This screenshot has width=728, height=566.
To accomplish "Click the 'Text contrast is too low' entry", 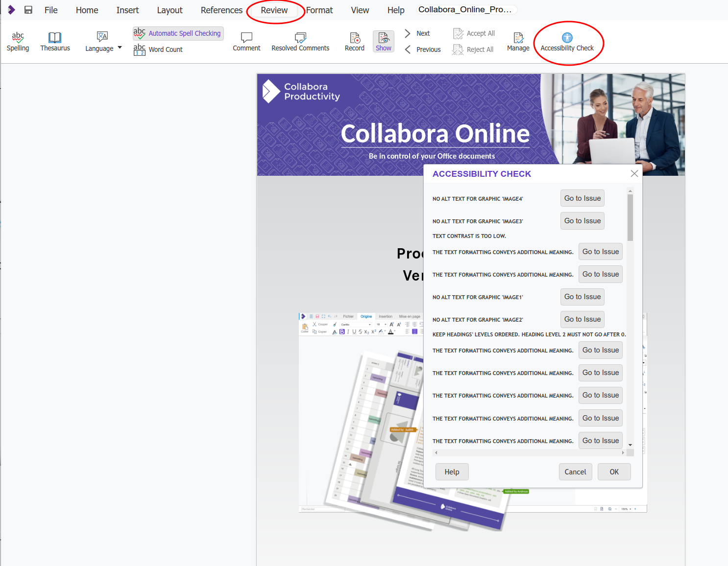I will 469,236.
